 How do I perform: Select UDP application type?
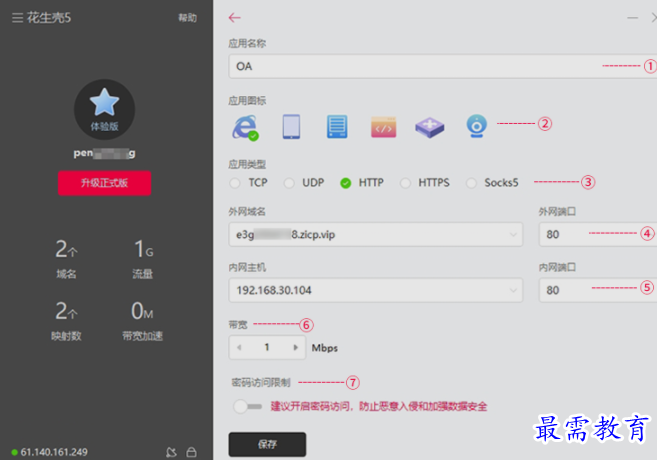point(289,183)
